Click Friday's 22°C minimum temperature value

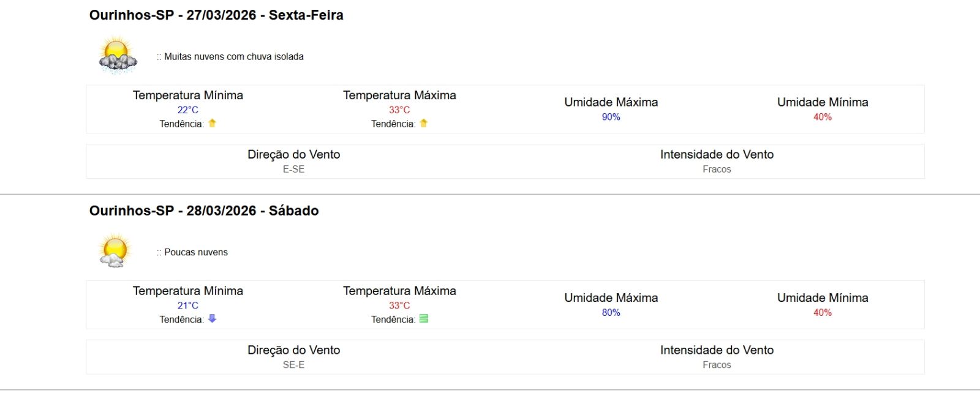[188, 110]
